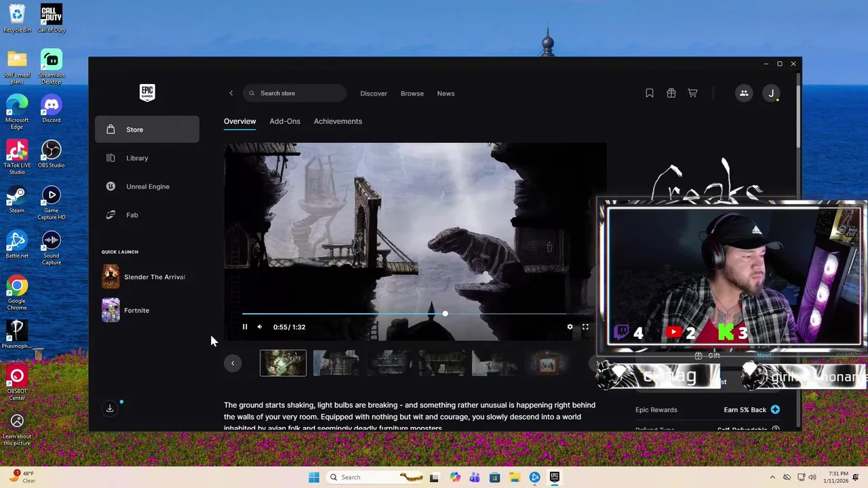Viewport: 868px width, 488px height.
Task: Click the Epic Games logo
Action: point(147,93)
